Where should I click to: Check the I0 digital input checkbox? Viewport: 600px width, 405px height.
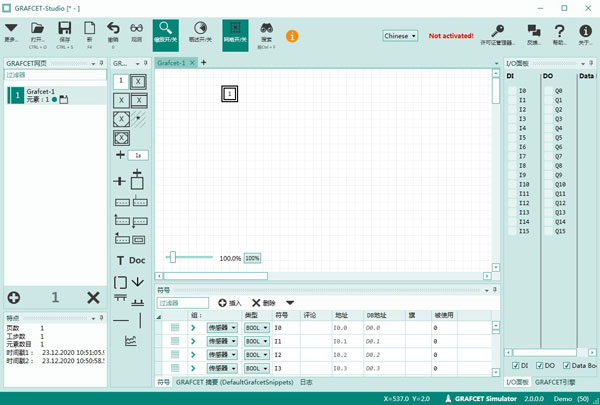(511, 90)
